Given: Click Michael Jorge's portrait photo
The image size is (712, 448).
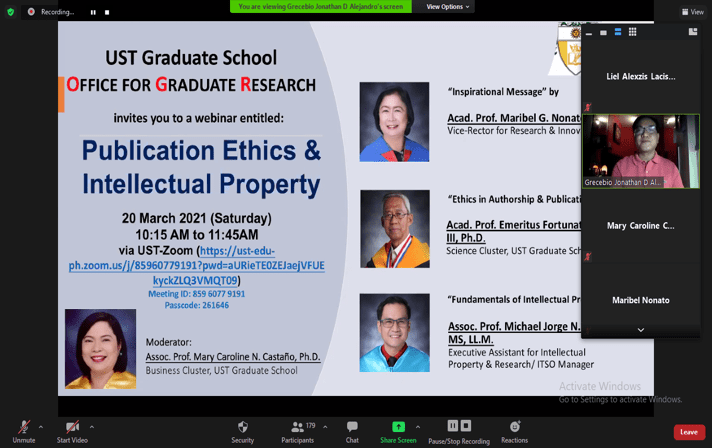Looking at the screenshot, I should point(395,333).
